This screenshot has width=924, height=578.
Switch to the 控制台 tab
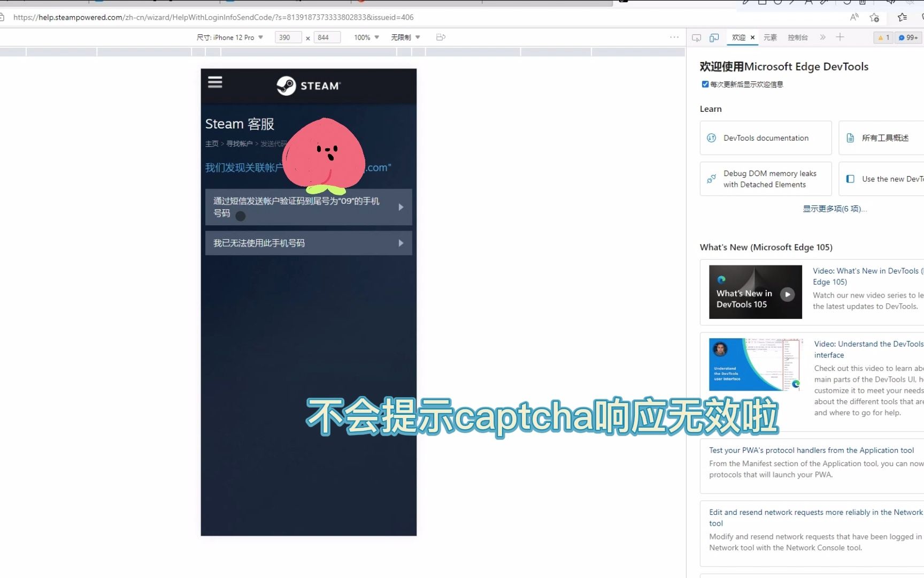click(797, 37)
